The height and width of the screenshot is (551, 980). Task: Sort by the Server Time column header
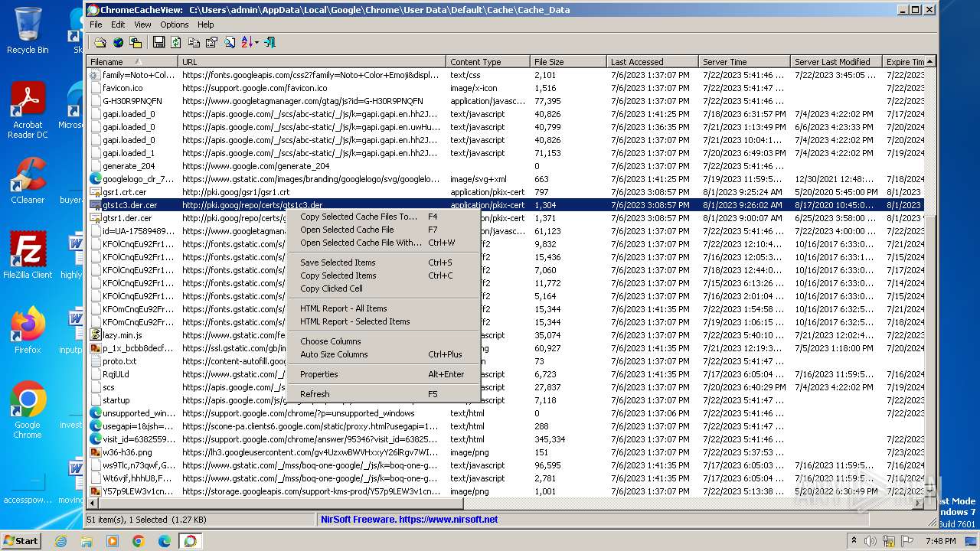(x=744, y=61)
